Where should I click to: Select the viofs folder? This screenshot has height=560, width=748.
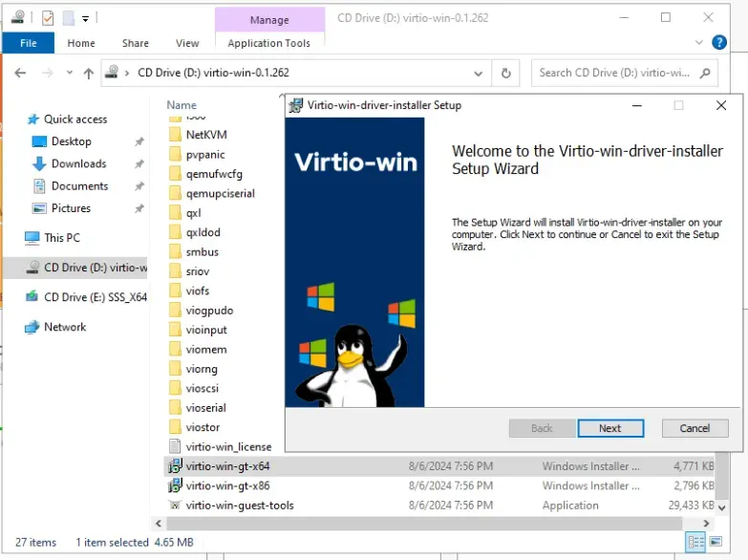(198, 291)
